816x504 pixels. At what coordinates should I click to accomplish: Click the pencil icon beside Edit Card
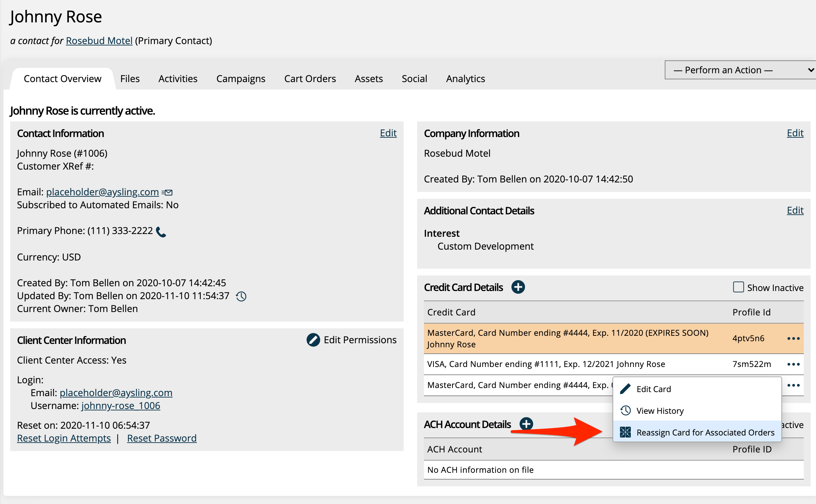pos(625,389)
